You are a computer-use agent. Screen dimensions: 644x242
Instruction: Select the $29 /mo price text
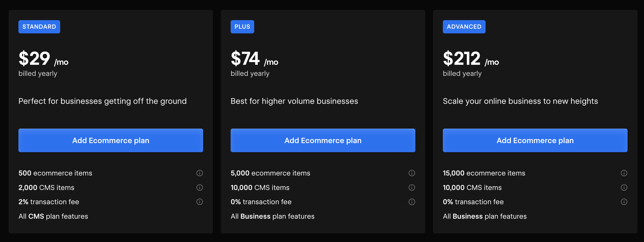(43, 59)
